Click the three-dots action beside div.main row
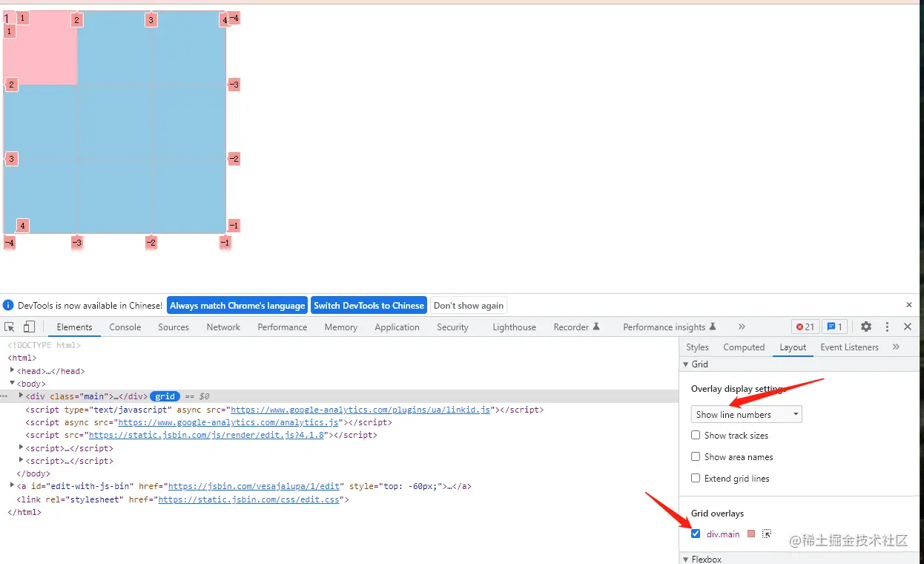924x564 pixels. coord(4,396)
